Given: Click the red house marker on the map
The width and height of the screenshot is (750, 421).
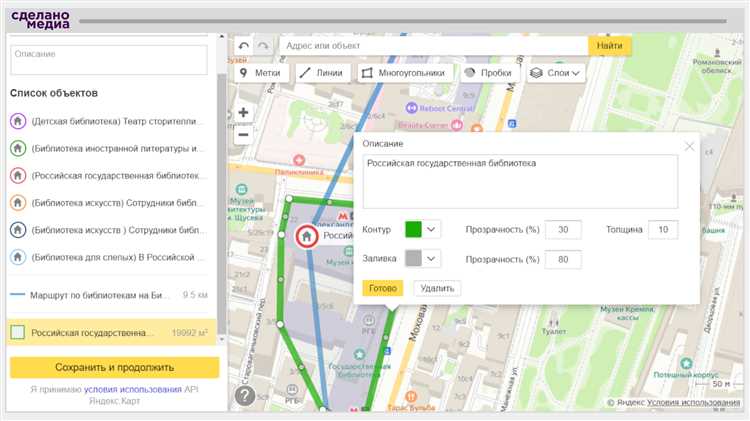Looking at the screenshot, I should 307,237.
